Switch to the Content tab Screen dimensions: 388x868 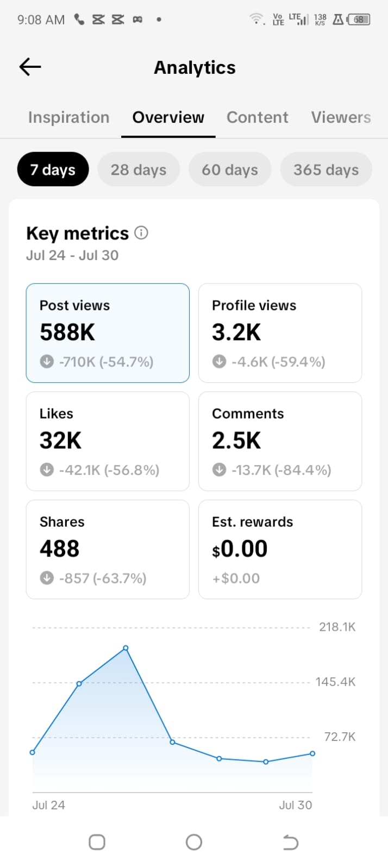coord(258,117)
